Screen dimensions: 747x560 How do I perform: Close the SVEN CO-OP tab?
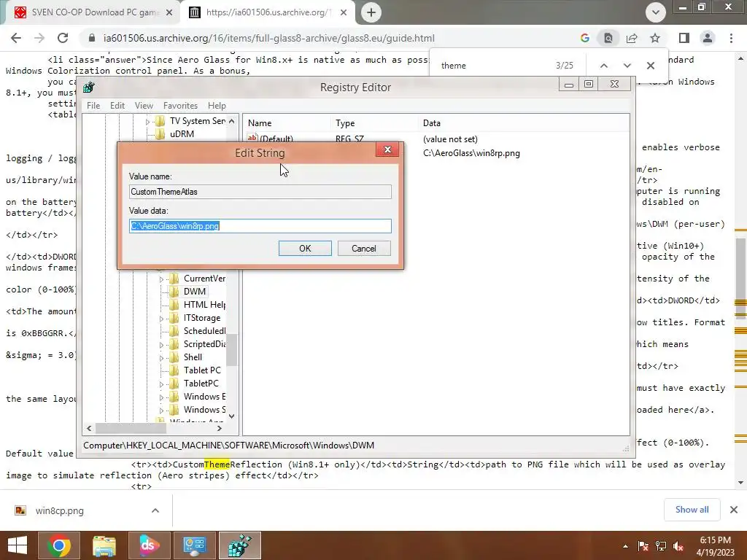(169, 12)
